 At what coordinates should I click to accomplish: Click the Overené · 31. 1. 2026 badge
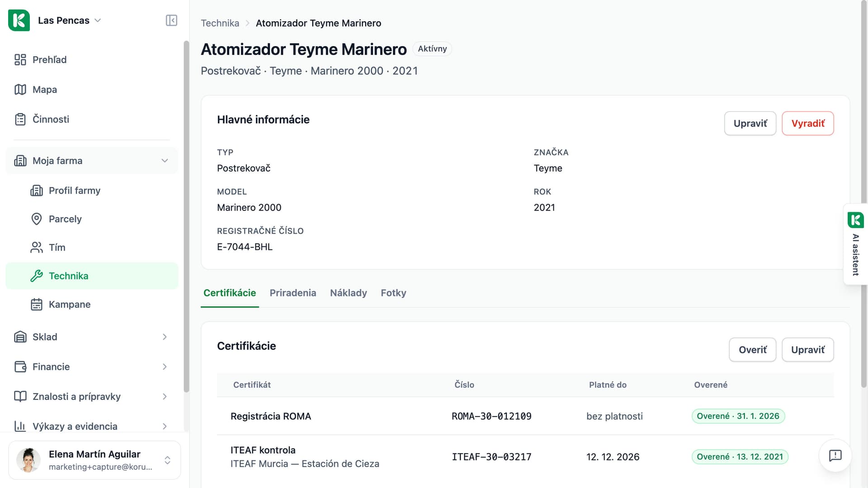pos(738,416)
